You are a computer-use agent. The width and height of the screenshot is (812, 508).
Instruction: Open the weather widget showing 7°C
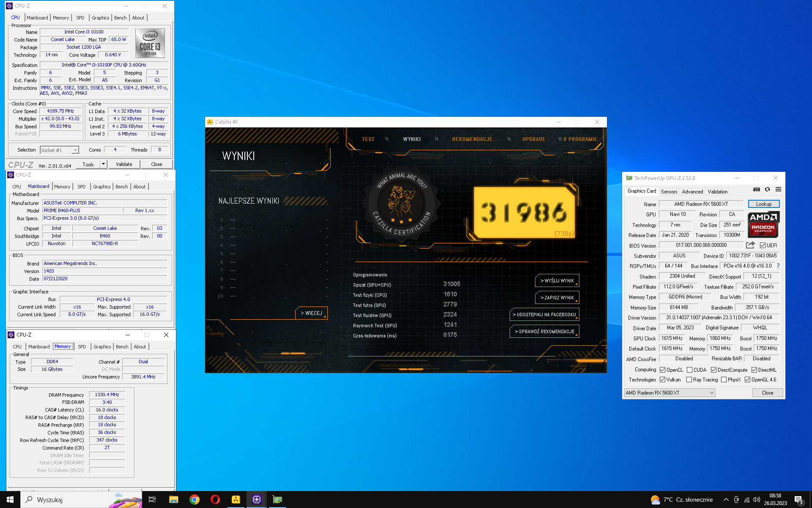[x=682, y=500]
